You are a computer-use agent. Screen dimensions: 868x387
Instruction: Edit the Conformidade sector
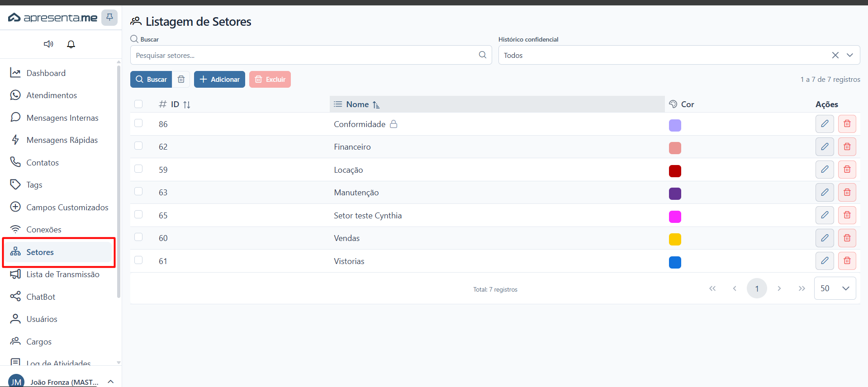point(825,124)
